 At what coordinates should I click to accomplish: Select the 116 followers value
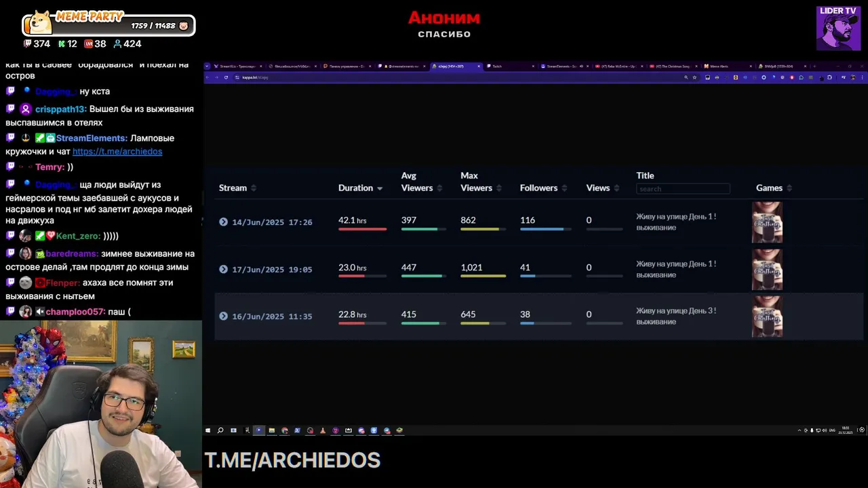pos(528,220)
